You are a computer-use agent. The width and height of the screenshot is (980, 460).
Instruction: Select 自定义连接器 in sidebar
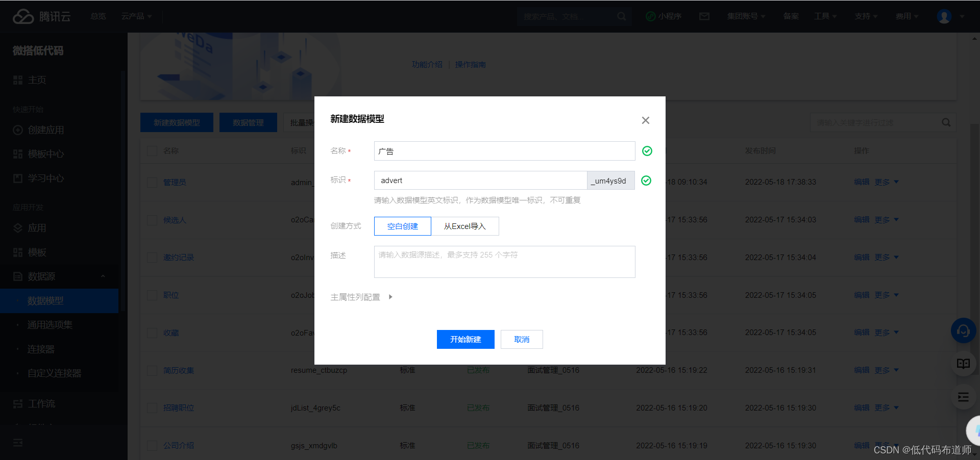55,373
